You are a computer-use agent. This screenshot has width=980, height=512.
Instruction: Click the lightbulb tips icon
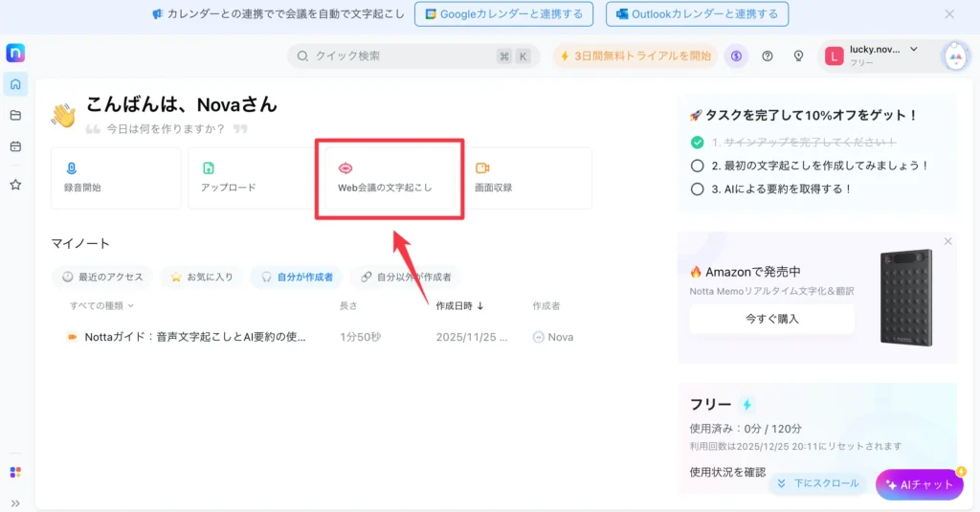tap(798, 56)
